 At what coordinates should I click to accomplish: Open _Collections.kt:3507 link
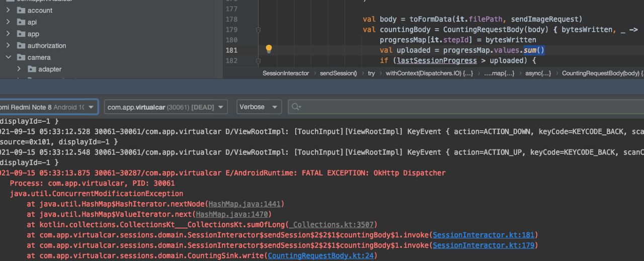tap(331, 224)
